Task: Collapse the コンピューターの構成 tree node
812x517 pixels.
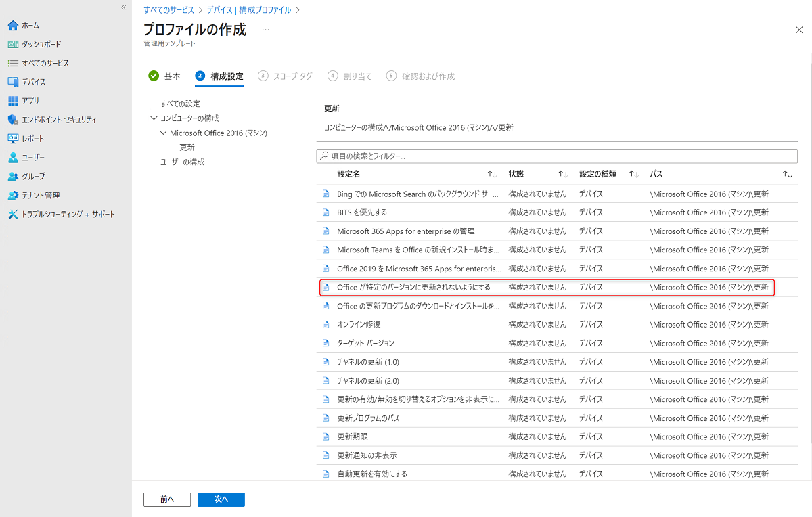Action: pyautogui.click(x=154, y=118)
